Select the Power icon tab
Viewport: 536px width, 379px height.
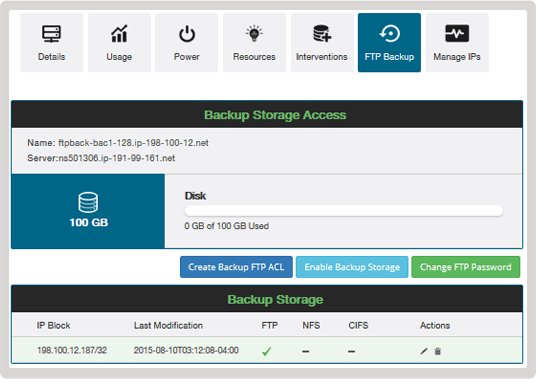point(187,34)
